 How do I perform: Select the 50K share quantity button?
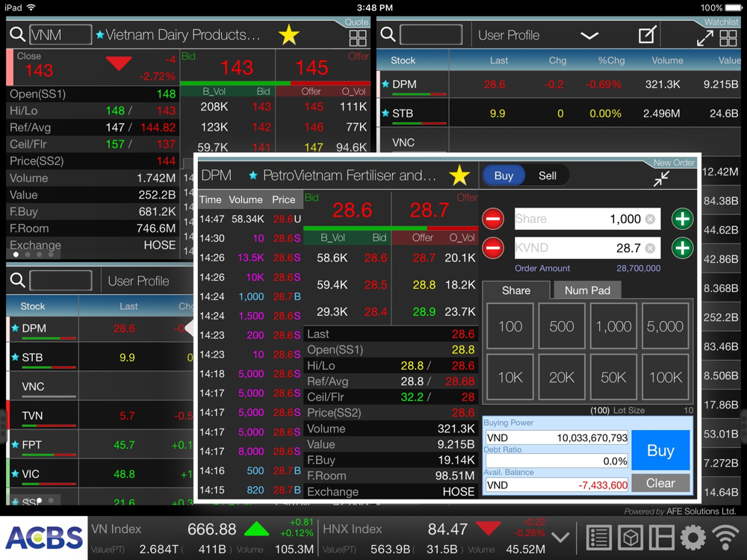[x=613, y=377]
